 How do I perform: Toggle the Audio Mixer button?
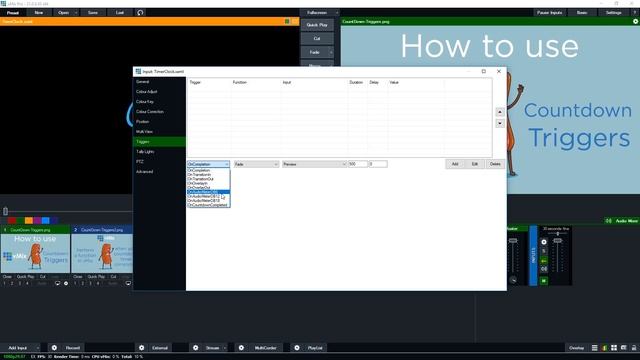622,221
